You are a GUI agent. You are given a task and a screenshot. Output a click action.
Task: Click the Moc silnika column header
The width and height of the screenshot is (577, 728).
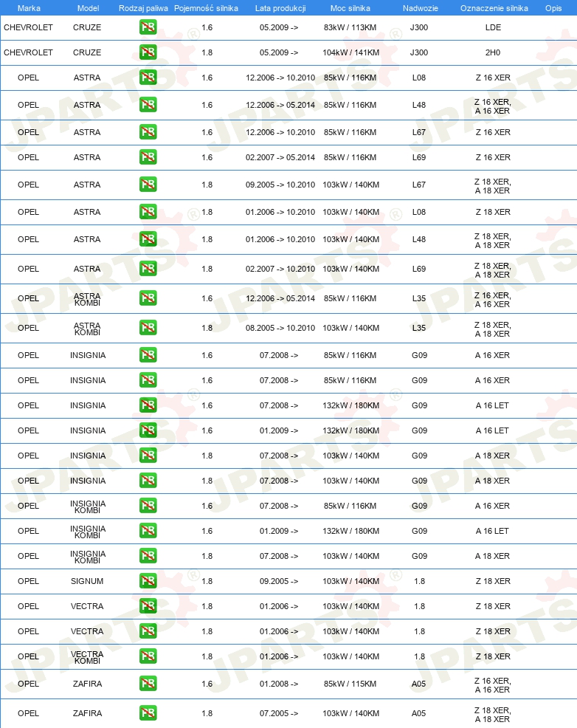(x=350, y=8)
